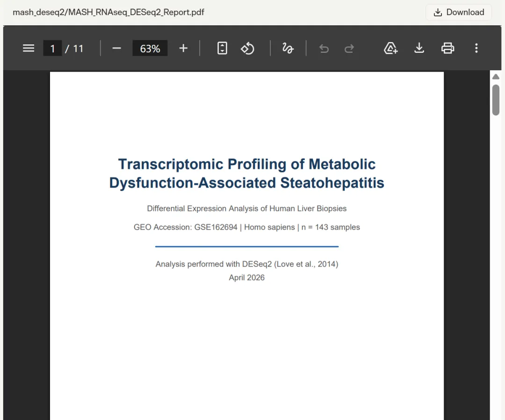The image size is (505, 420).
Task: Click the undo arrow icon
Action: coord(324,49)
